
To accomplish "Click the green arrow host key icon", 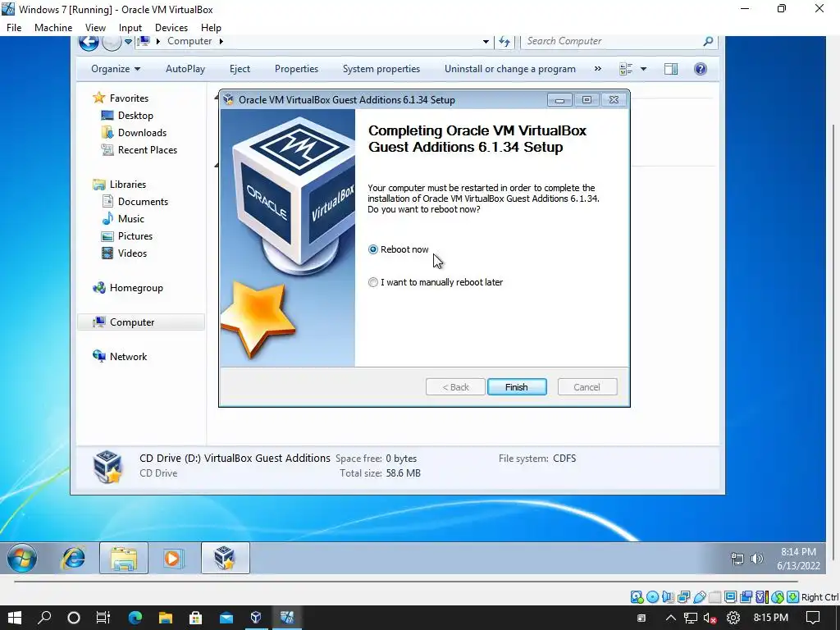I will (x=793, y=597).
